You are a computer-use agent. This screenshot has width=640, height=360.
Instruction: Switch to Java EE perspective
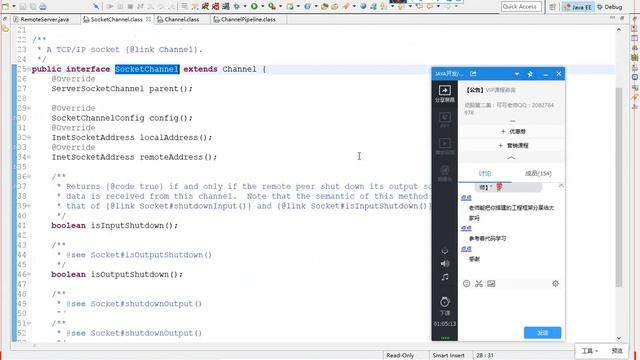(578, 7)
